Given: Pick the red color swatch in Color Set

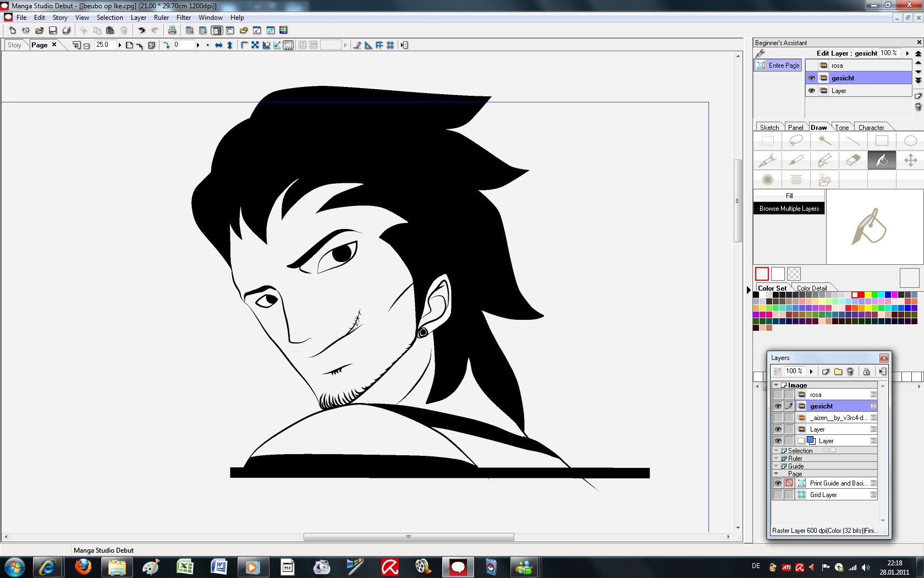Looking at the screenshot, I should [x=861, y=295].
